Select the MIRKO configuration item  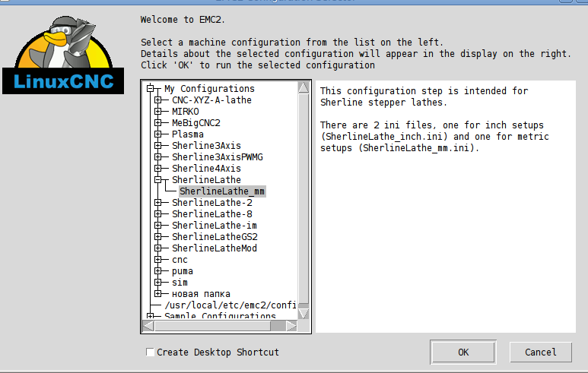(186, 112)
